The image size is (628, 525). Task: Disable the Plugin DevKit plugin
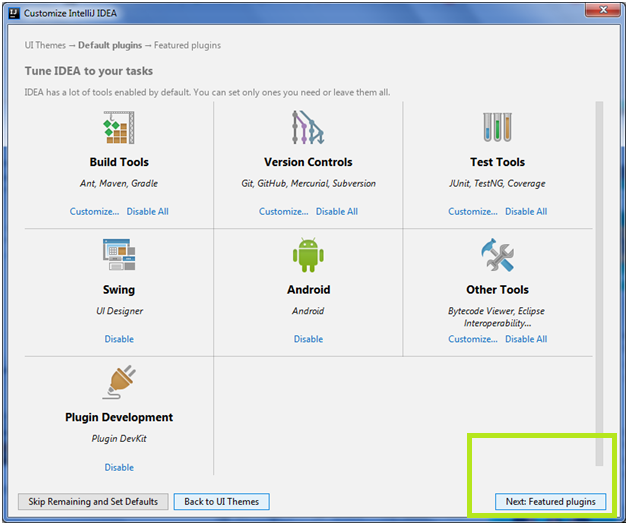(119, 467)
